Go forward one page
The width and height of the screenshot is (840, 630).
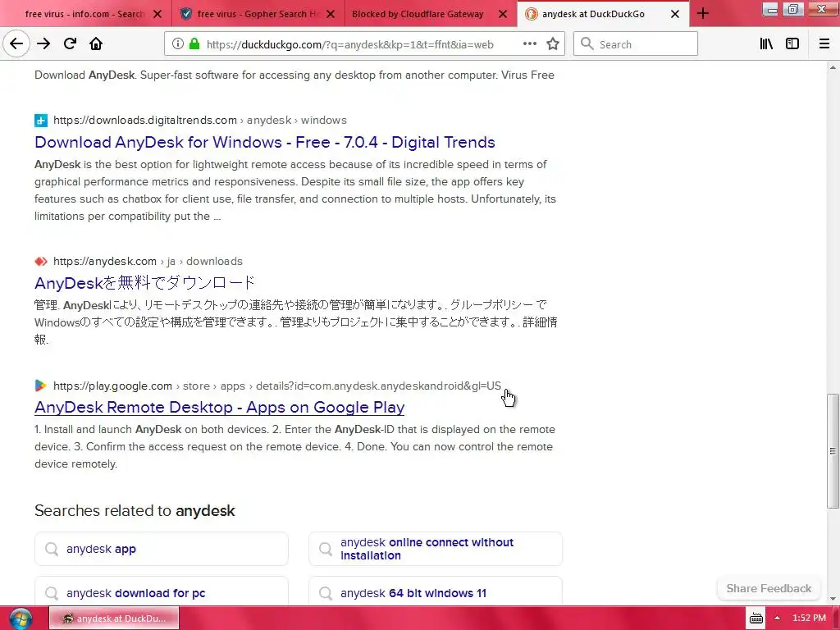pyautogui.click(x=43, y=44)
